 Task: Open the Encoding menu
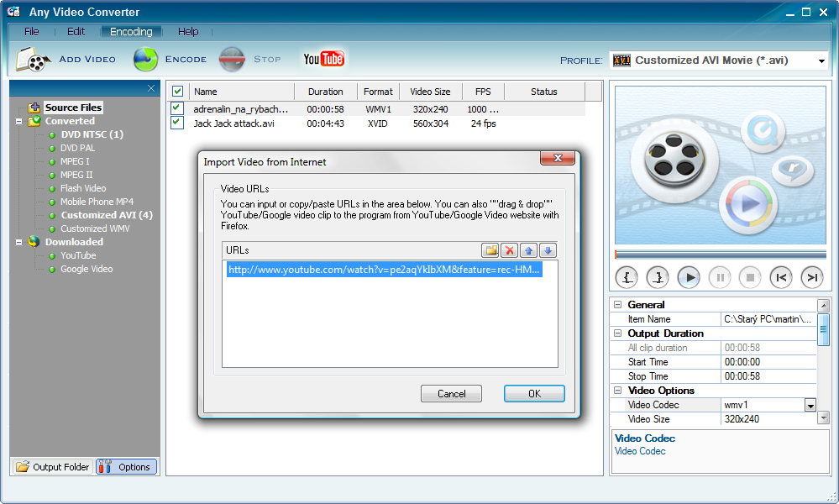tap(131, 32)
